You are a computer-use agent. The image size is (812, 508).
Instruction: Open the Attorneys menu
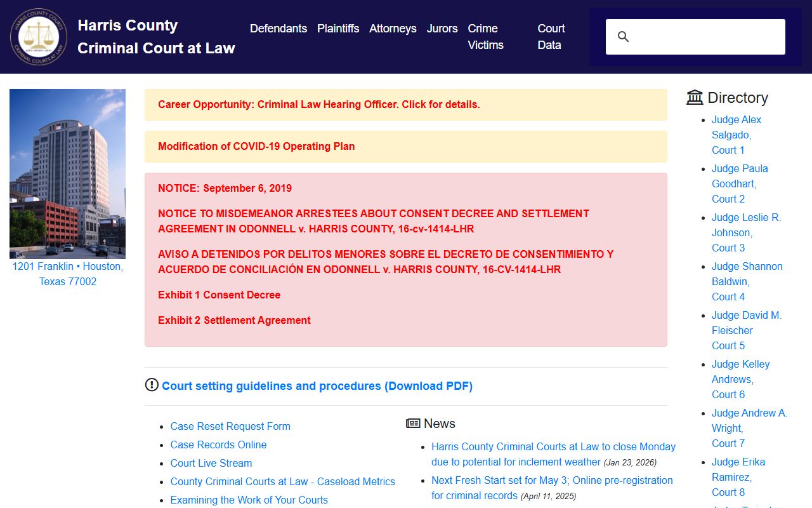[393, 29]
